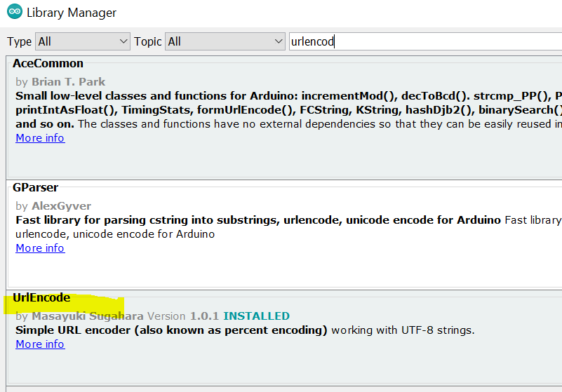This screenshot has width=562, height=392.
Task: Open More info link for GParser
Action: 40,248
